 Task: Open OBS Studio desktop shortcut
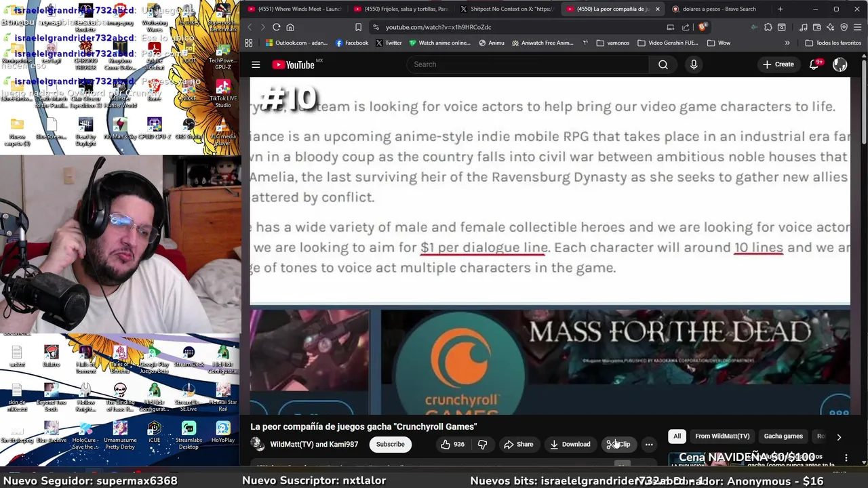coord(189,129)
